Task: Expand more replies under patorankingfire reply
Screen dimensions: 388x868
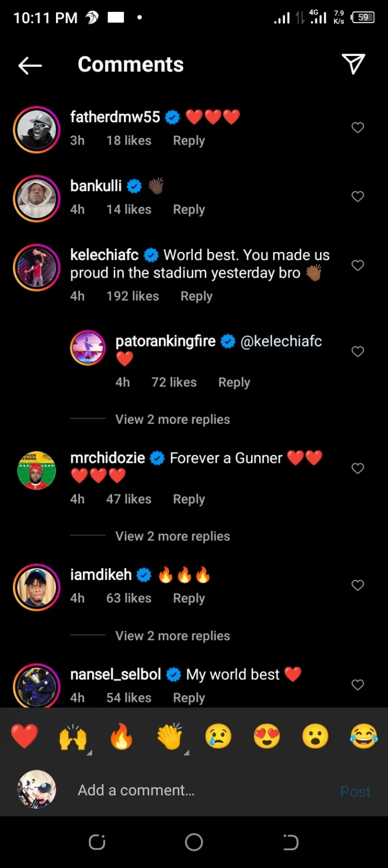Action: (173, 419)
